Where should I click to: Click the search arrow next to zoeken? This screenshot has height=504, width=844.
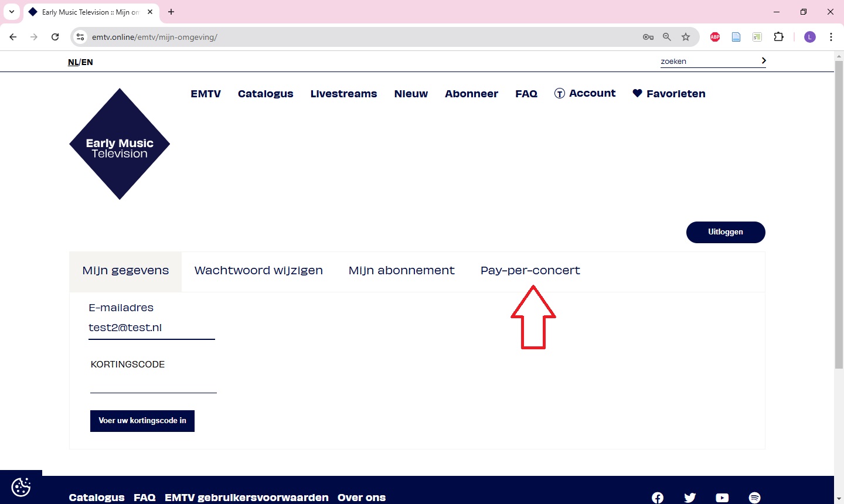[763, 61]
